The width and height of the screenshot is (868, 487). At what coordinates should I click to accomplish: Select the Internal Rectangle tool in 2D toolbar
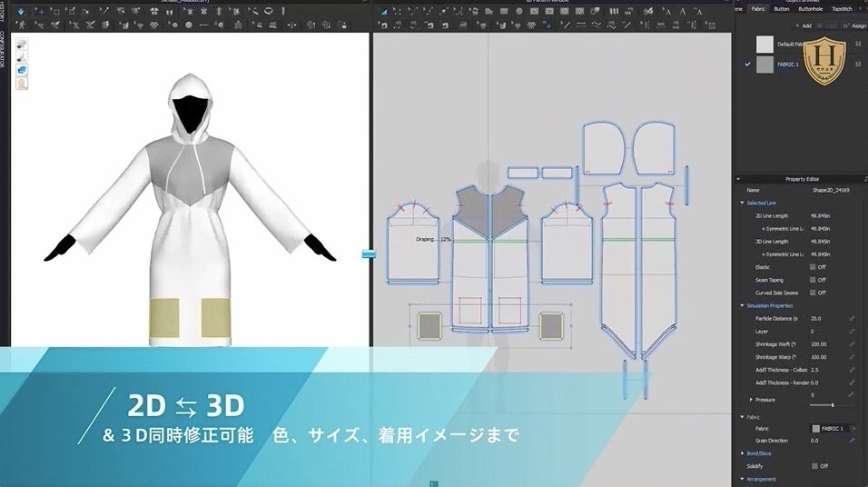[x=549, y=12]
